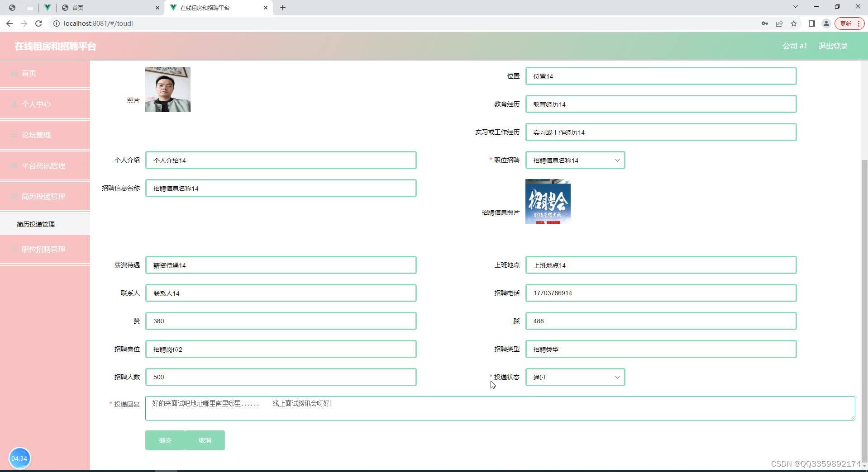Focus the 招聘信息名称 input field
The image size is (868, 472).
pos(281,188)
